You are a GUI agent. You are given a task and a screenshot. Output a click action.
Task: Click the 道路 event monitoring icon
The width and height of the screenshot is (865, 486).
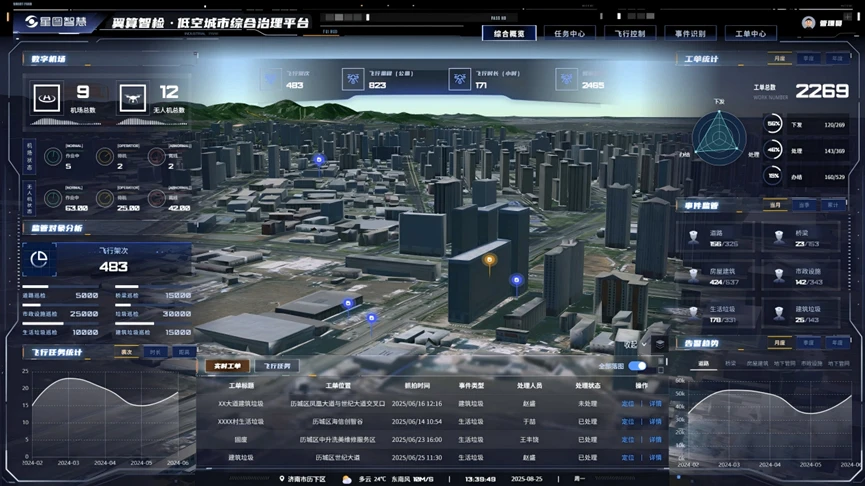(693, 237)
